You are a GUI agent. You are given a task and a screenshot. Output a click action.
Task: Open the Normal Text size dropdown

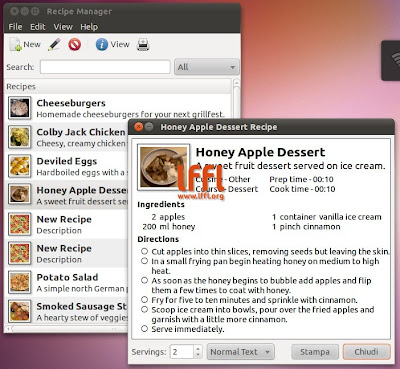(x=241, y=352)
